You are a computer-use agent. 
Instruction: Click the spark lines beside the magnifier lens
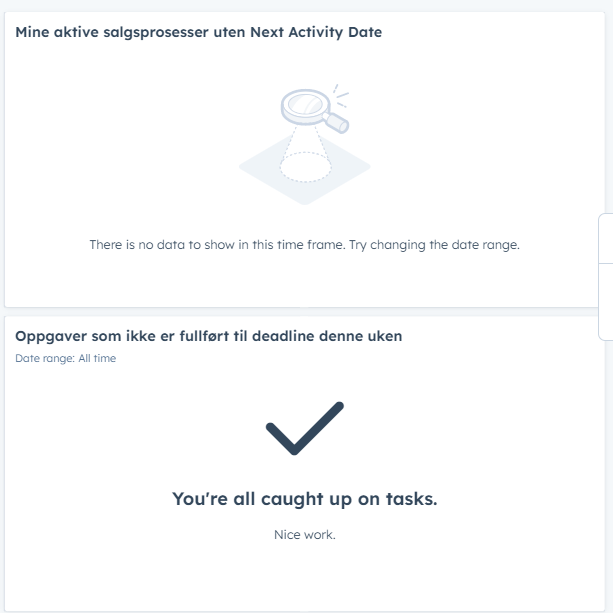point(341,95)
